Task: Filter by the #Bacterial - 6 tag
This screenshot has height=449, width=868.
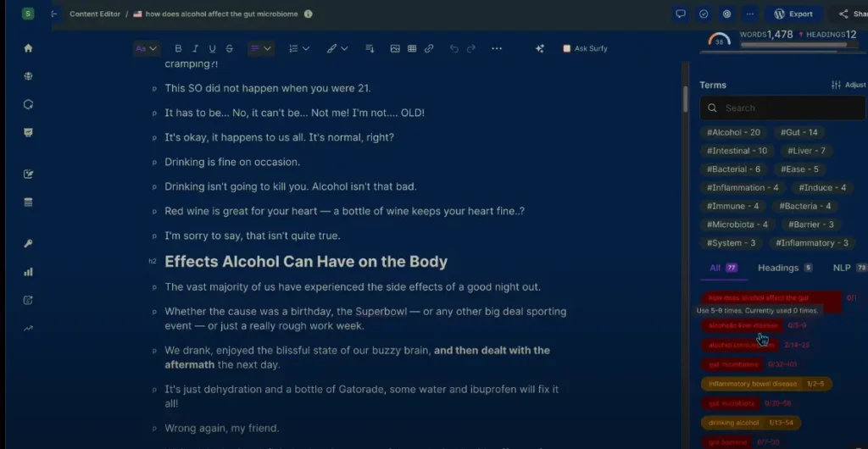Action: [x=733, y=169]
